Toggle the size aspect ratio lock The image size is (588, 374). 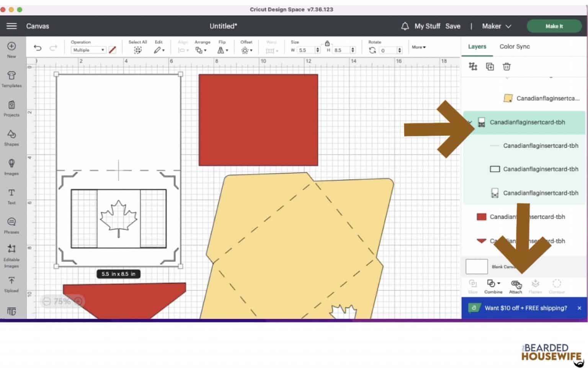(327, 43)
